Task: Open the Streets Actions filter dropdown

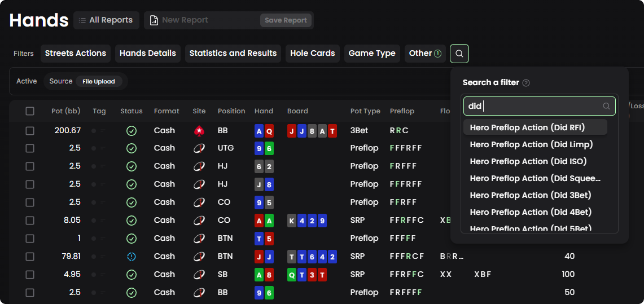Action: click(76, 54)
